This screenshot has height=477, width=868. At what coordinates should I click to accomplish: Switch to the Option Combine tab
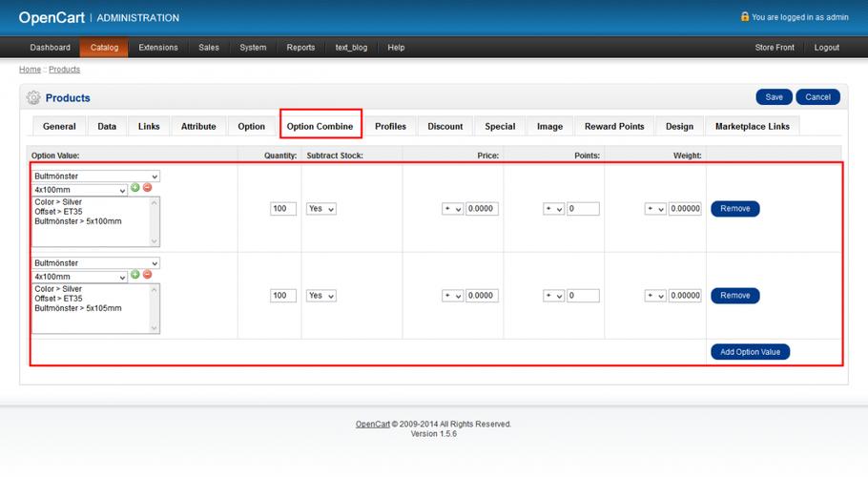(320, 126)
